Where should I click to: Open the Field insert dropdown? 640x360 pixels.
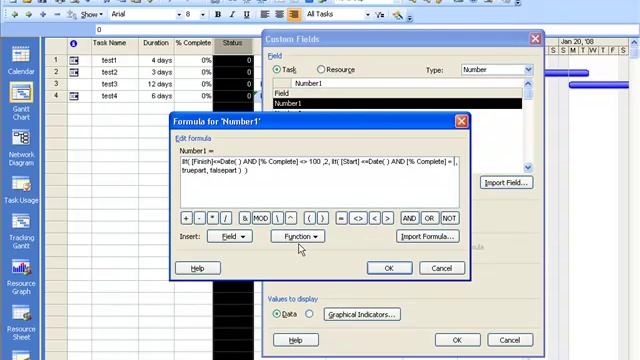click(230, 236)
